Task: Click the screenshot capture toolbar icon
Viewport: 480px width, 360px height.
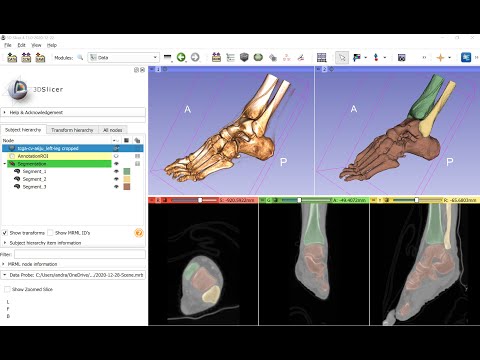Action: (x=401, y=58)
